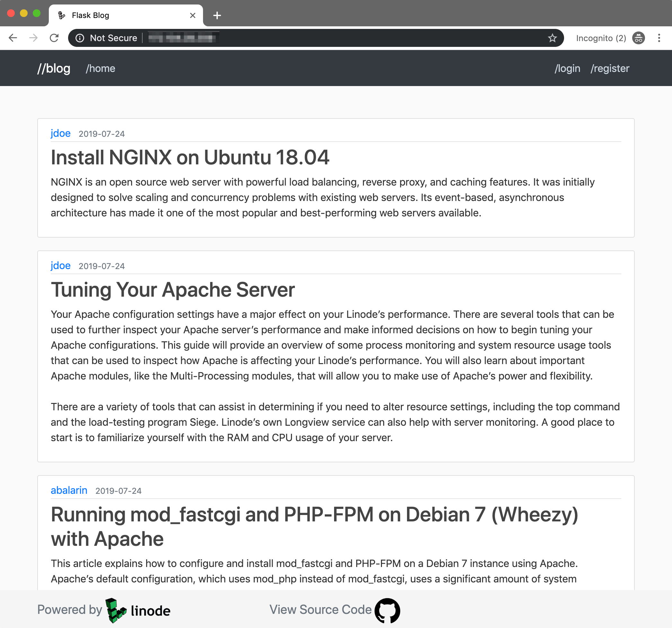Bookmark page with star icon

tap(552, 38)
